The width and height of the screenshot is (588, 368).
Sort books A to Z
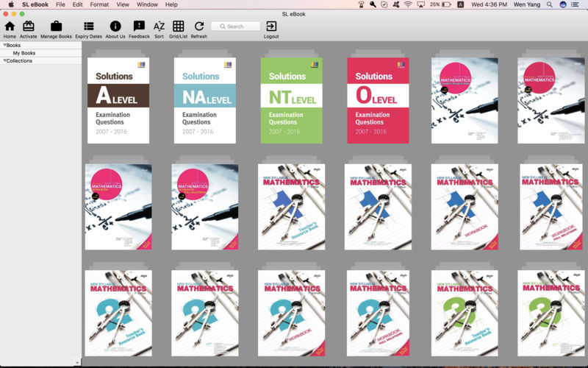tap(159, 29)
